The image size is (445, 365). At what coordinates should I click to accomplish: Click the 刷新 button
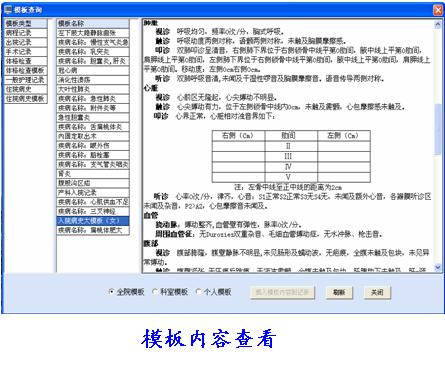click(x=339, y=292)
